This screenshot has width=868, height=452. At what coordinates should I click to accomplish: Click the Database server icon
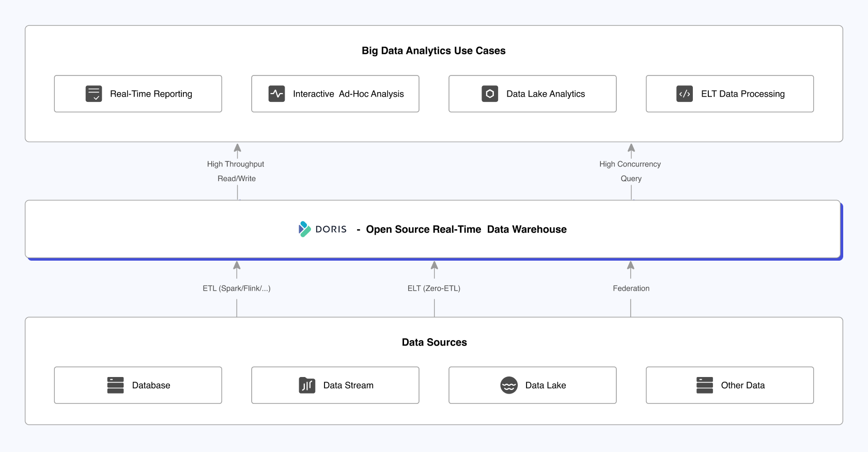tap(115, 385)
